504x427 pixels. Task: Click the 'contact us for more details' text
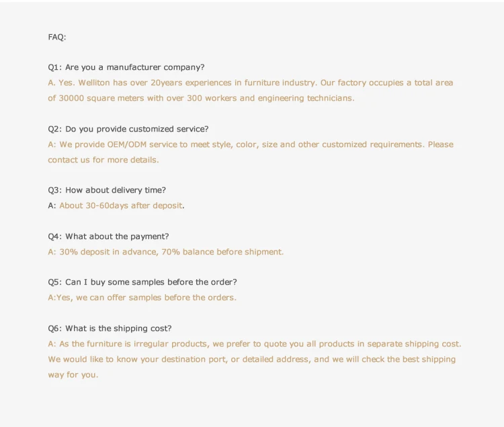[103, 160]
